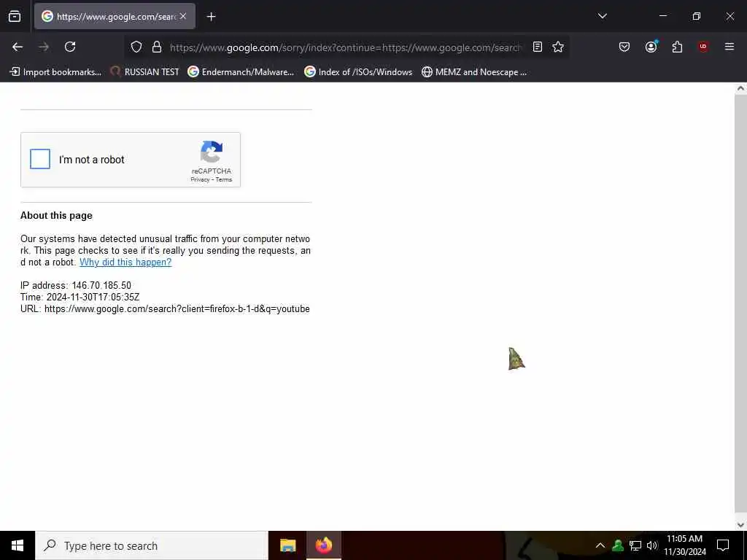The image size is (747, 560).
Task: Click page scrollbar up arrow
Action: click(741, 88)
